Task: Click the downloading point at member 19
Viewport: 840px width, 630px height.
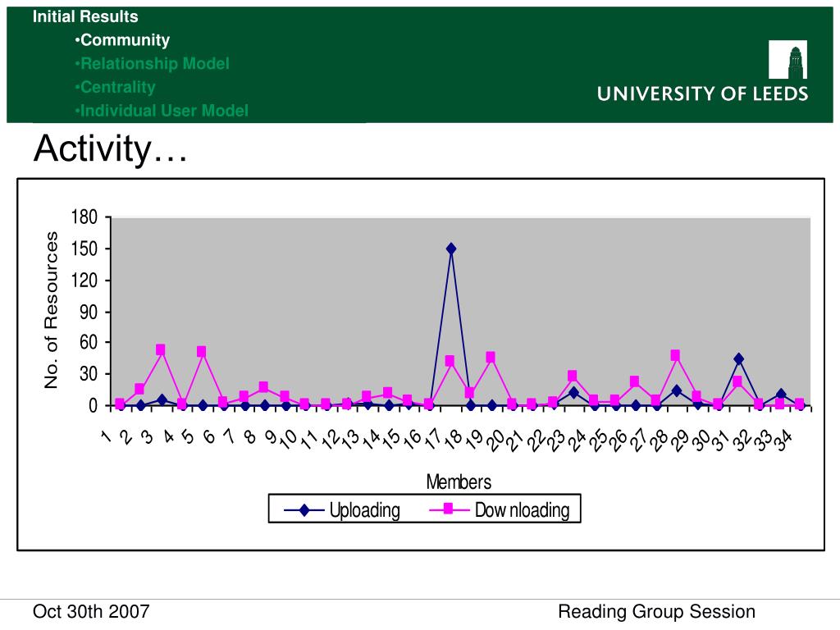Action: pyautogui.click(x=491, y=358)
